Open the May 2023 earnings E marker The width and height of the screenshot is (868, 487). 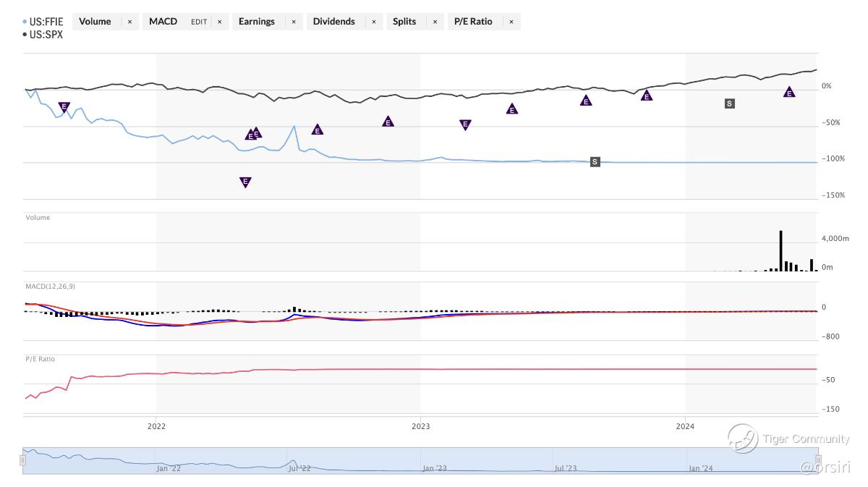[x=512, y=109]
